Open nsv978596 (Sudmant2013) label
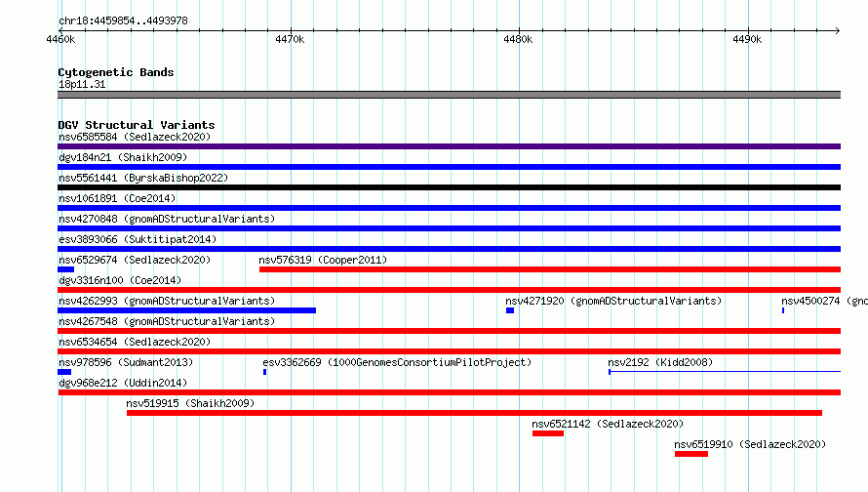This screenshot has width=868, height=492. [126, 362]
